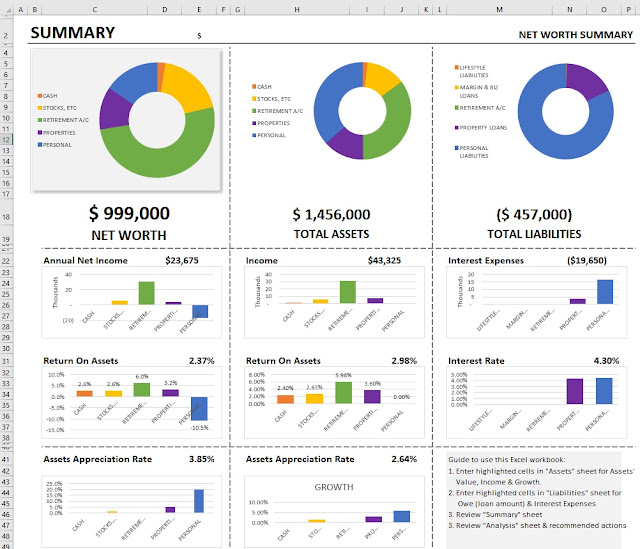Click the $23,675 value
Viewport: 640px width, 549px height.
point(182,260)
